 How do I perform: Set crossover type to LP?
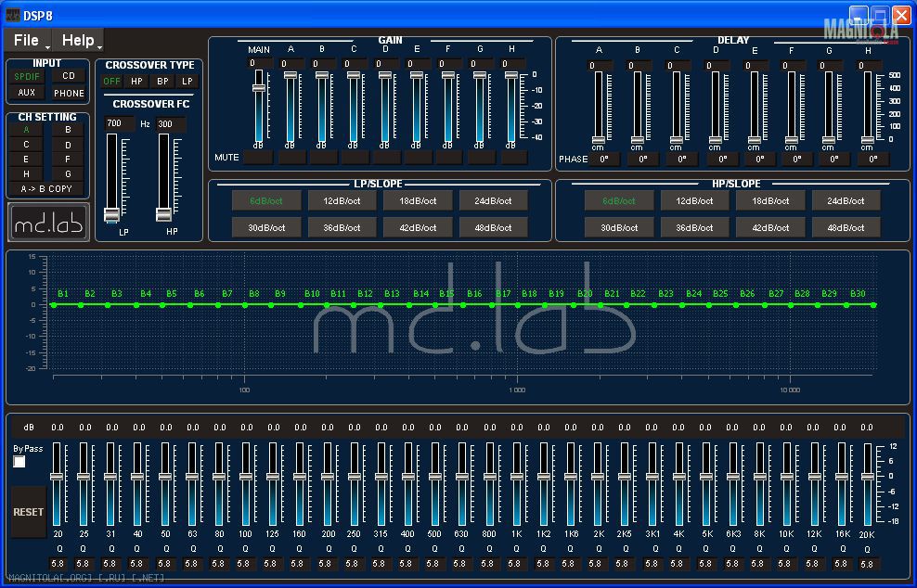pos(187,82)
